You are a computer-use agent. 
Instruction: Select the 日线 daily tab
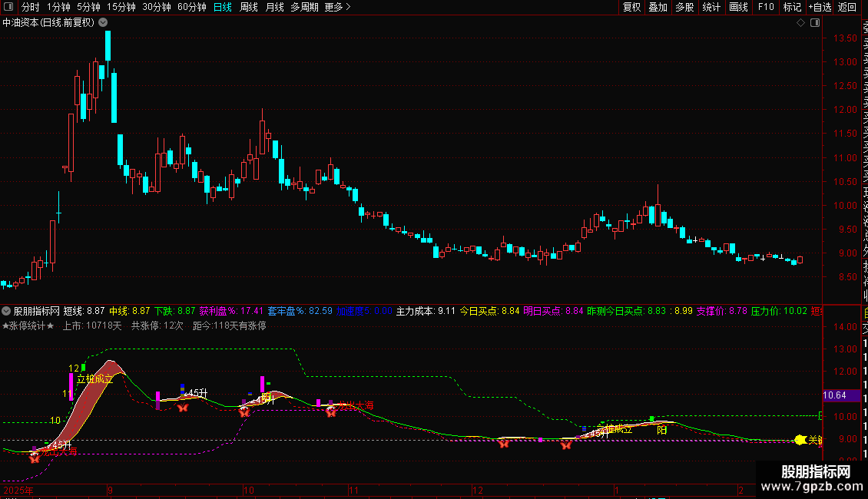(223, 7)
